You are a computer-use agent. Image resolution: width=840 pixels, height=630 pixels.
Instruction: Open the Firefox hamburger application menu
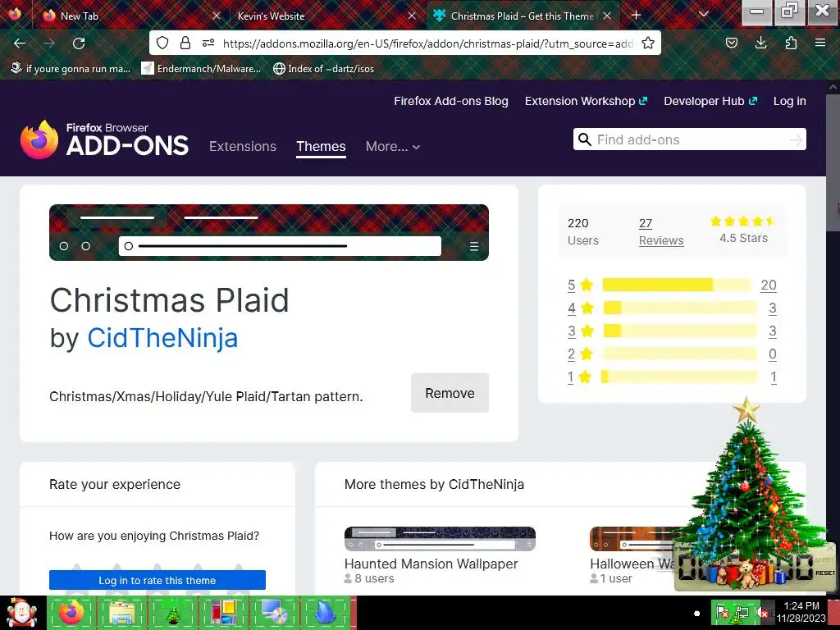tap(820, 43)
